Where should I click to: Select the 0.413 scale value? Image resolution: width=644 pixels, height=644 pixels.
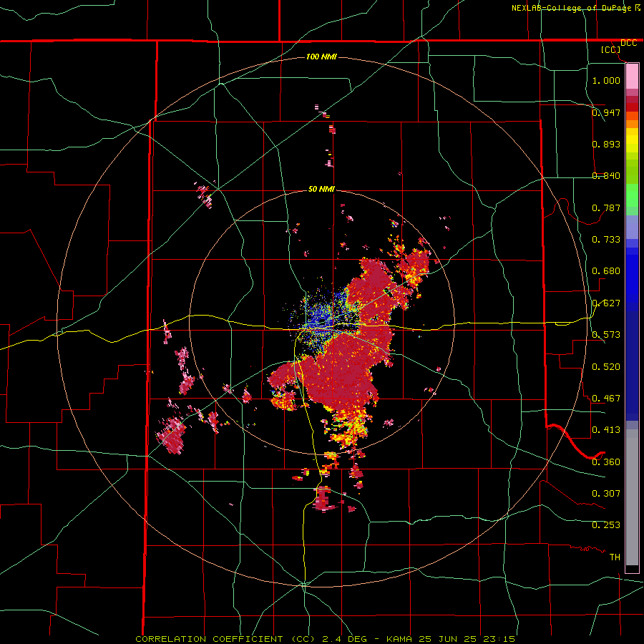(x=606, y=429)
